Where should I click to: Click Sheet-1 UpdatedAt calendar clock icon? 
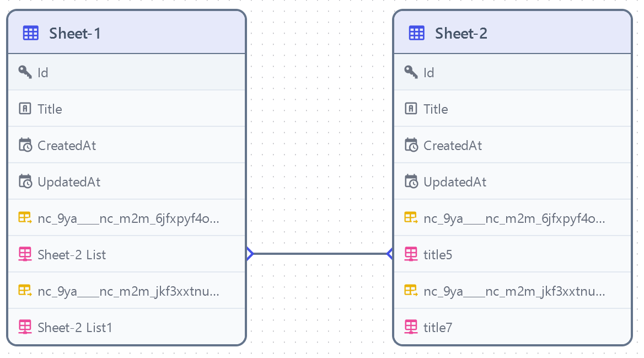coord(25,181)
